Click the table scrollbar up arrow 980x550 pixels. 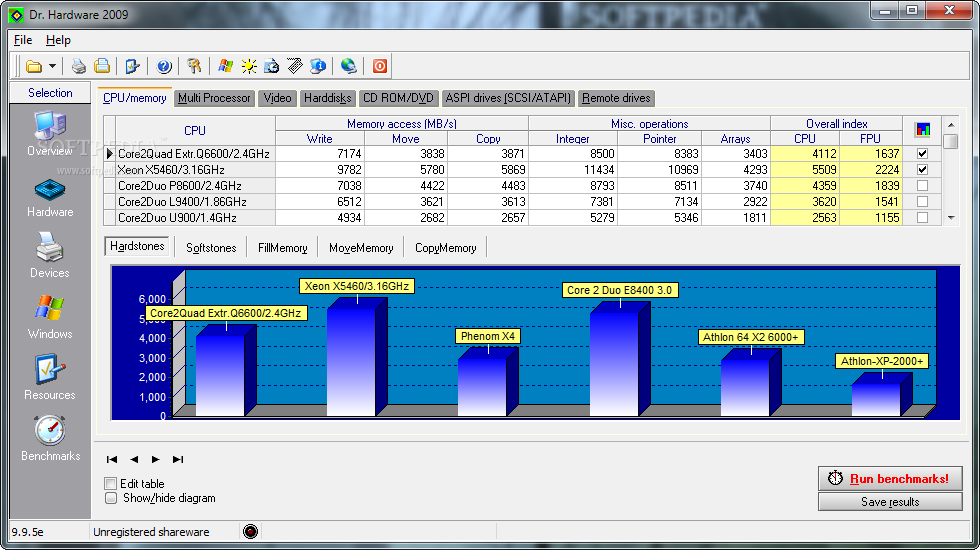951,124
